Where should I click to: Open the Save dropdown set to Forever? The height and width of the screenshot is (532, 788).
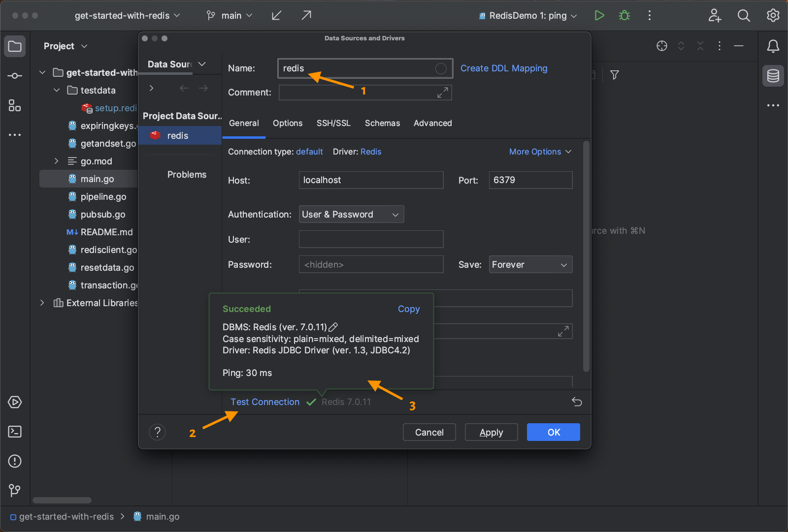530,264
